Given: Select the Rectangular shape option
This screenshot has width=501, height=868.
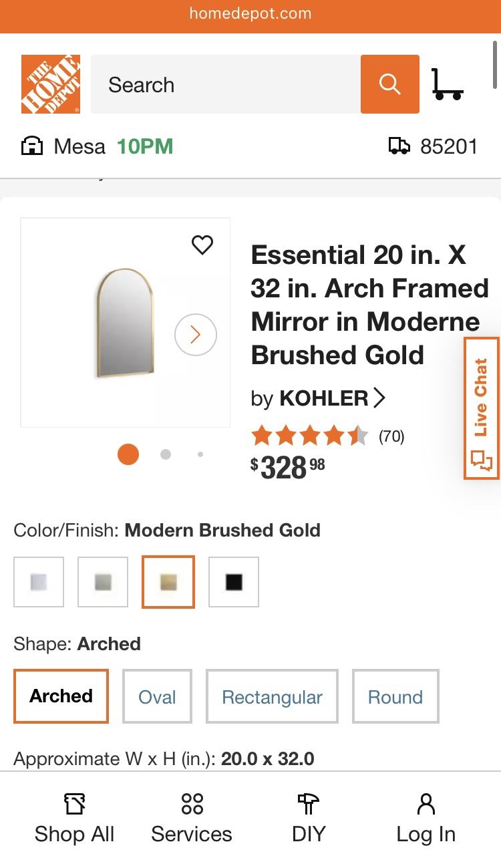Looking at the screenshot, I should coord(272,696).
